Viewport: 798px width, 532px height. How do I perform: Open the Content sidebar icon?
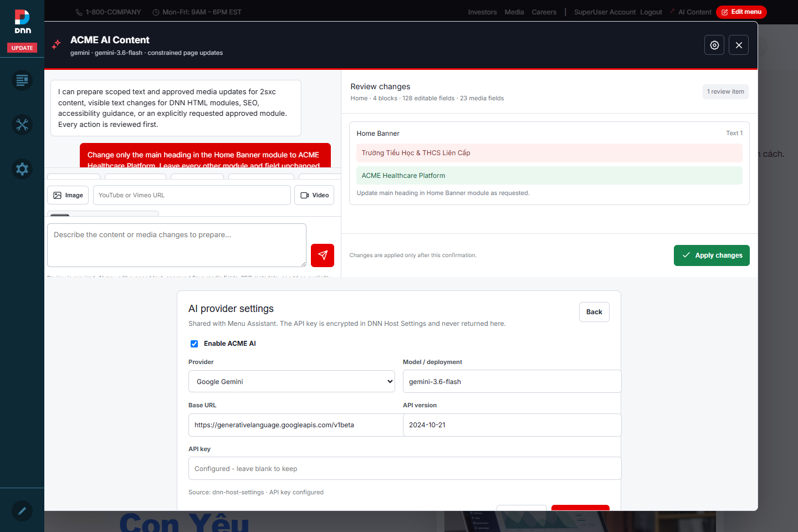(22, 81)
